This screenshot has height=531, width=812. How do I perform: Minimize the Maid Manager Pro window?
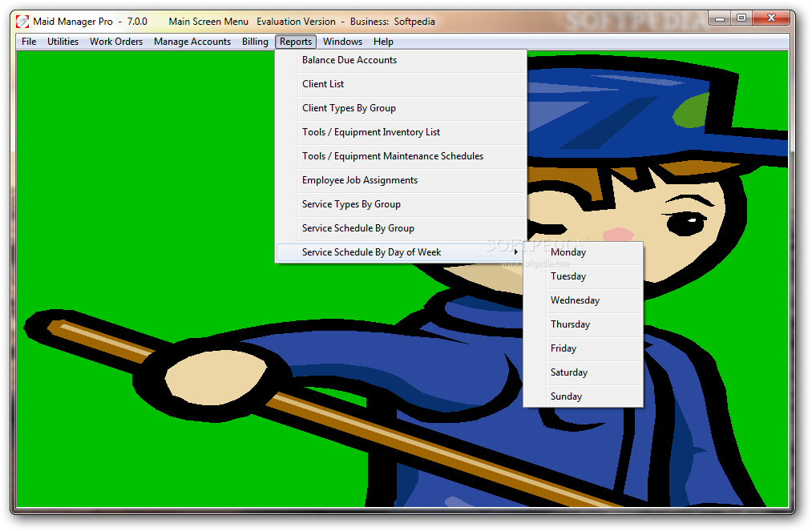pyautogui.click(x=720, y=18)
